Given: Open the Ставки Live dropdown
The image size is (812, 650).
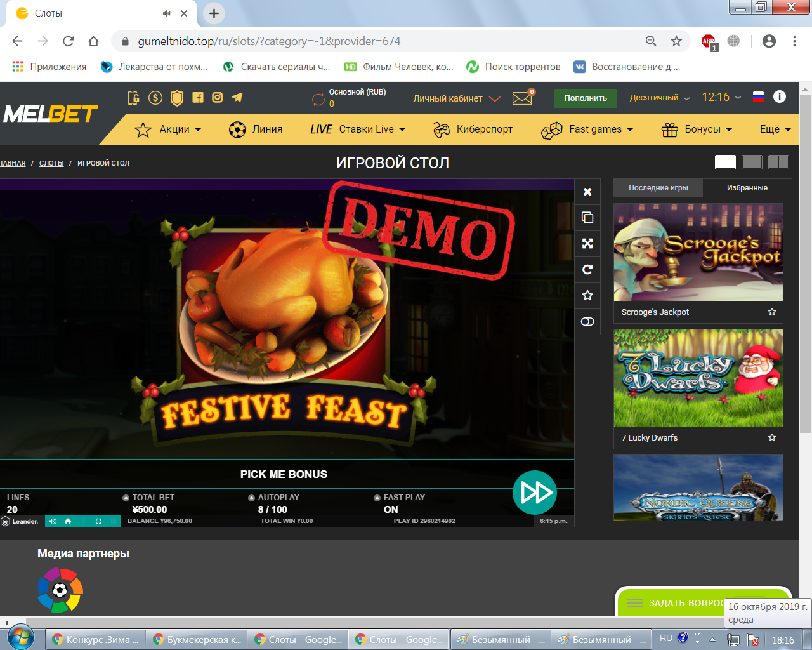Looking at the screenshot, I should (x=358, y=129).
